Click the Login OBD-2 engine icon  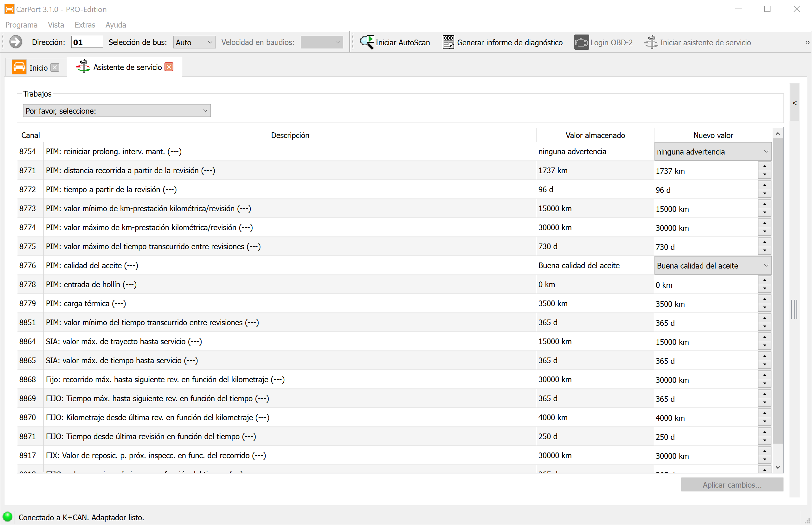pyautogui.click(x=581, y=42)
